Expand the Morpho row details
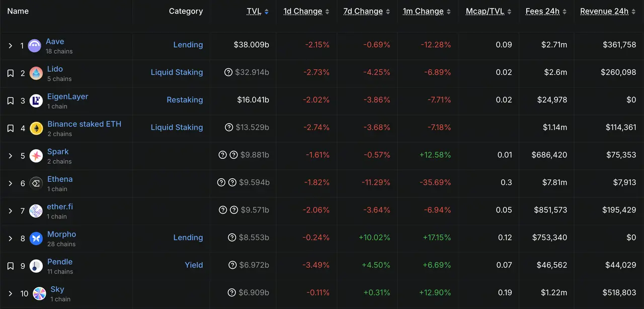The image size is (644, 309). coord(10,238)
